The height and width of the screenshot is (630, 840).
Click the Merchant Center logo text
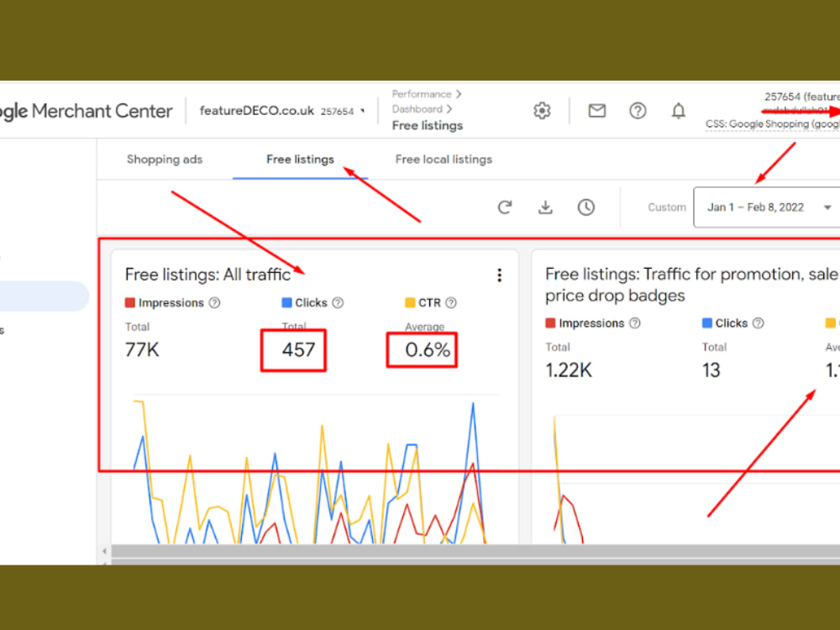tap(86, 111)
